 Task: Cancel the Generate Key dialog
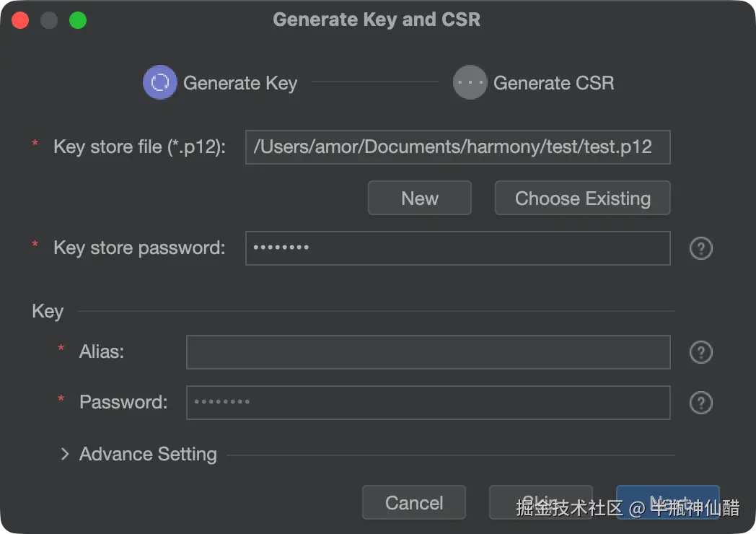[414, 502]
